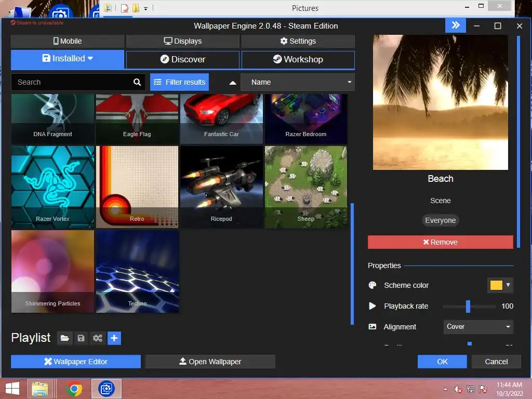Click the Scheme color palette icon
Screen dimensions: 532x399
click(x=372, y=285)
